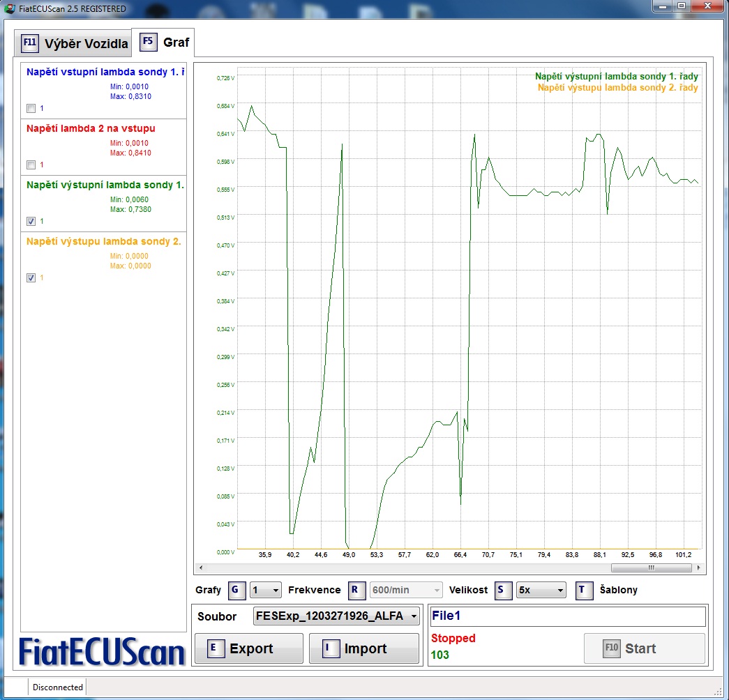Open the Soubor file selection dropdown
This screenshot has height=700, width=729.
[337, 616]
